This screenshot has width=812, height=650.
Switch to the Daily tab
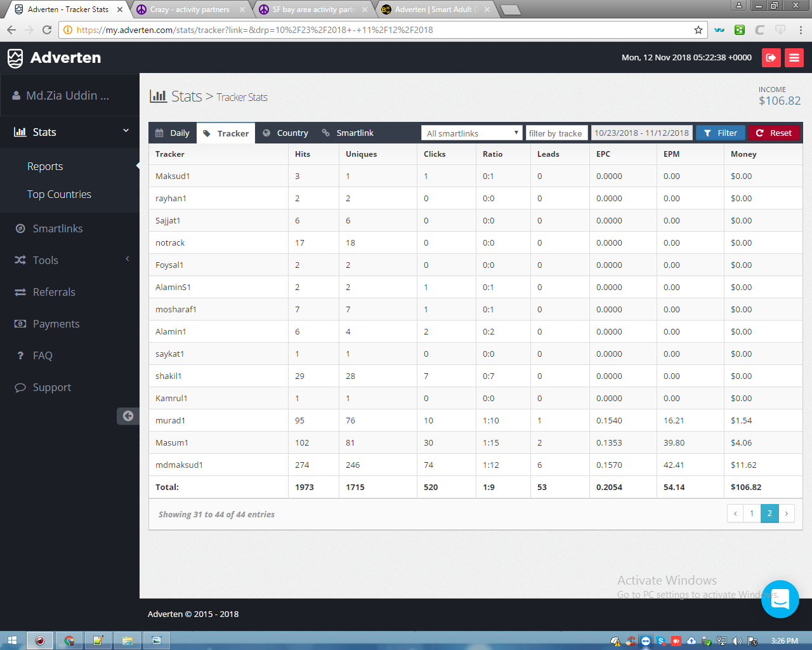(173, 133)
